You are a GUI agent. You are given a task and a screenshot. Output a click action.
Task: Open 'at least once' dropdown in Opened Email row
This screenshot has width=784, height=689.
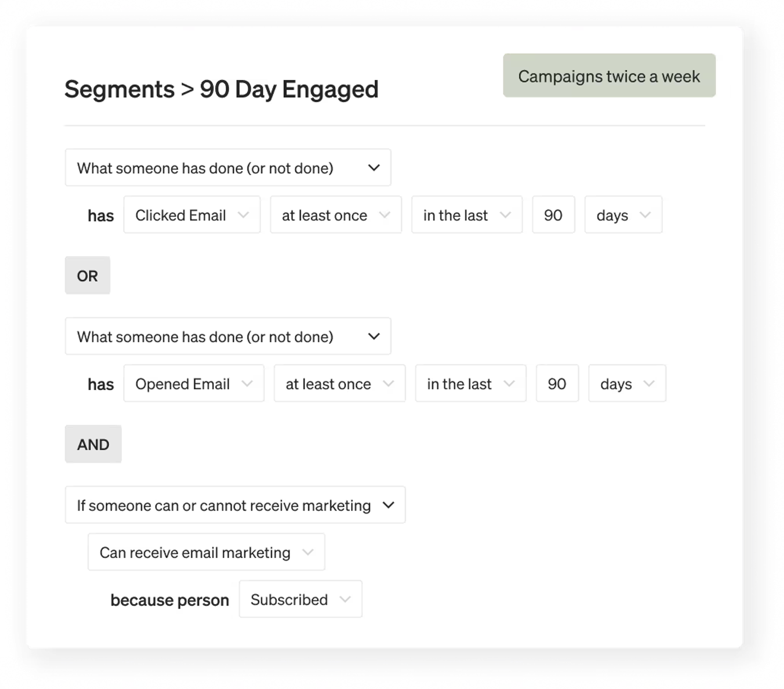click(340, 383)
